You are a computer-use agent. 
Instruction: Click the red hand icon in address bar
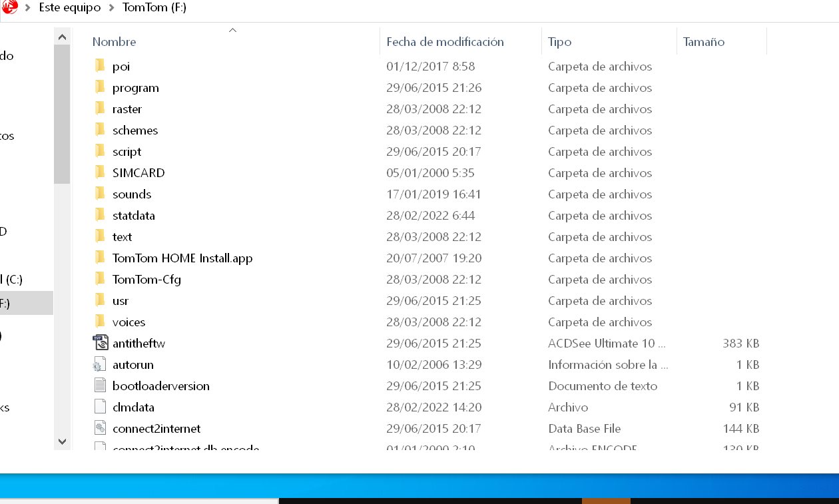9,7
